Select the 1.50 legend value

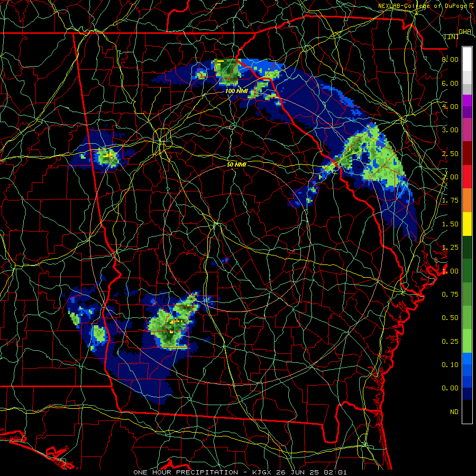point(450,224)
